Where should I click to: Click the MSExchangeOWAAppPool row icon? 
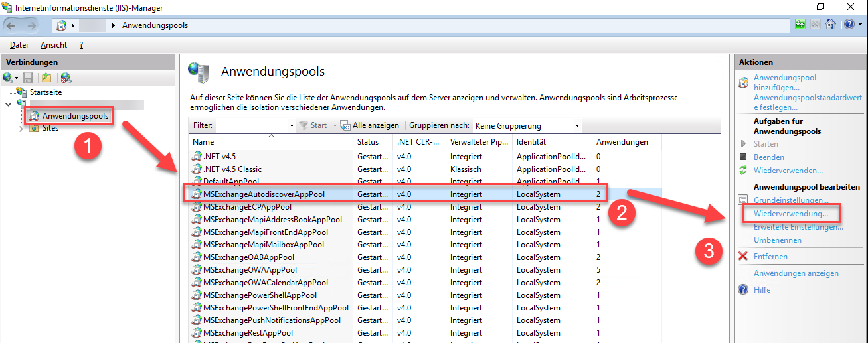197,270
